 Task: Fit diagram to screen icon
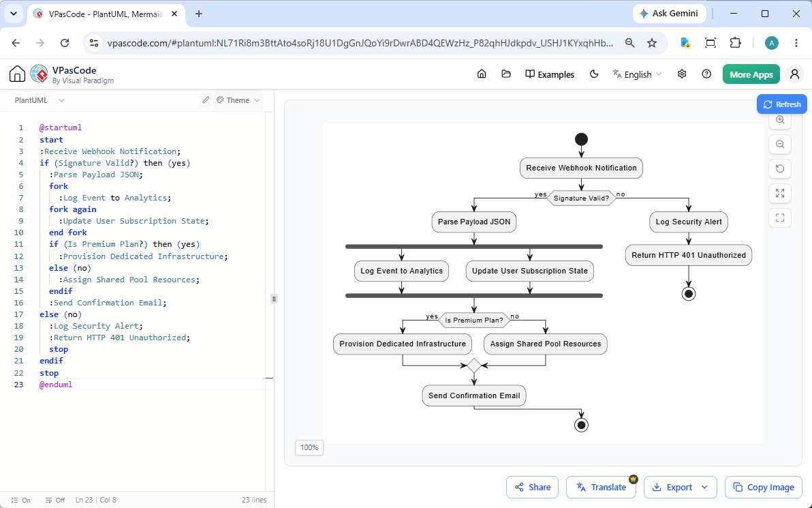click(780, 194)
